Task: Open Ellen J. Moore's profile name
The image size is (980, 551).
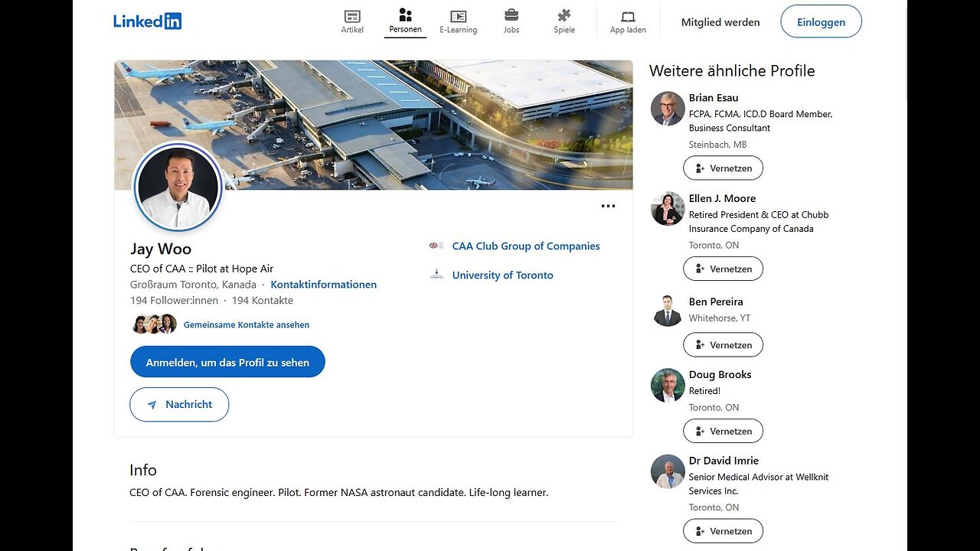Action: [x=722, y=198]
